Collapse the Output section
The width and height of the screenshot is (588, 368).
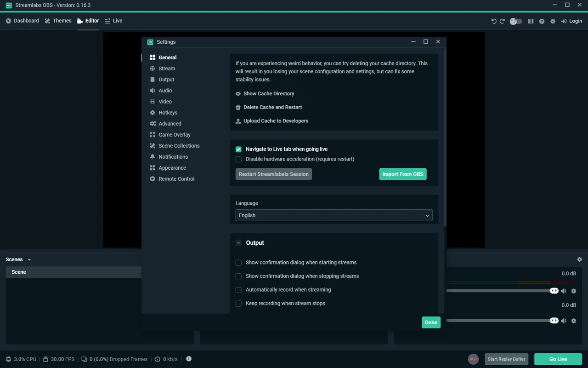(x=238, y=243)
